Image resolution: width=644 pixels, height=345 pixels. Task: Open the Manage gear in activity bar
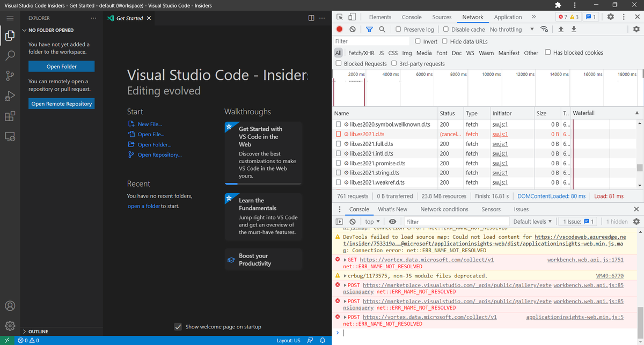click(x=10, y=326)
